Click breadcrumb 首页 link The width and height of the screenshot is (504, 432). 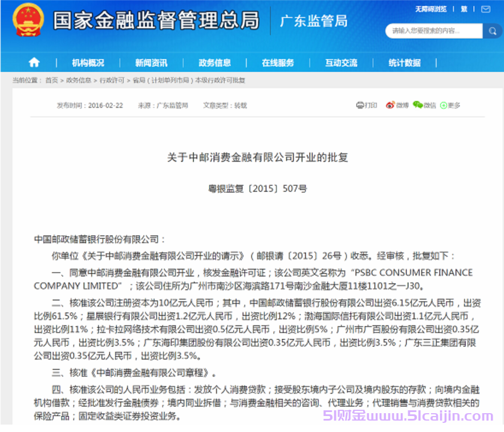pos(51,80)
